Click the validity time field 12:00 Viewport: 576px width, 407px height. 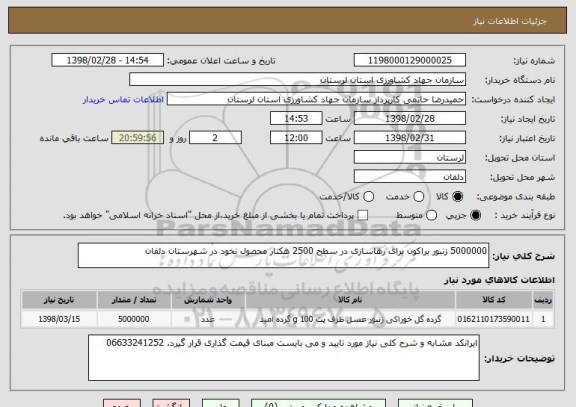[296, 138]
